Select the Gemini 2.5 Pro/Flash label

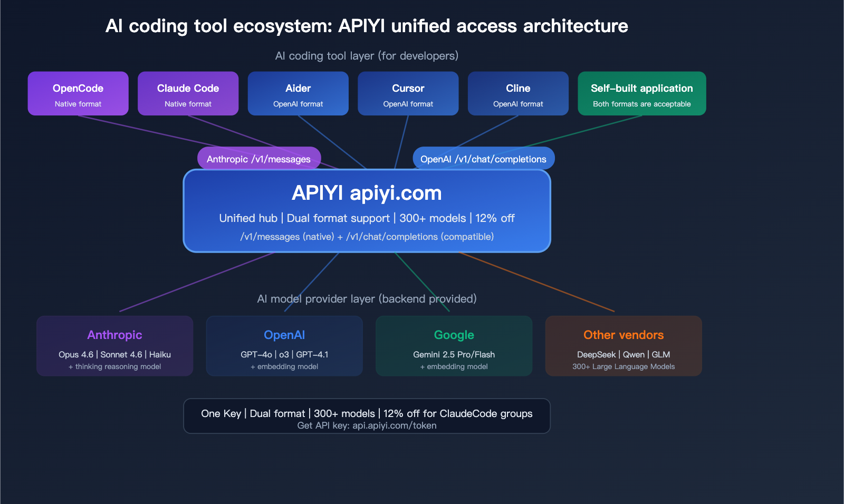(x=454, y=355)
